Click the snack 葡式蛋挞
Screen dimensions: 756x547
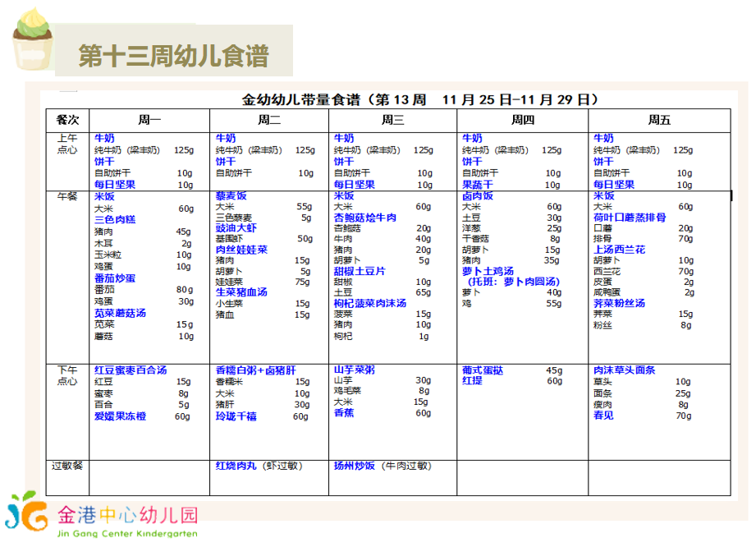coord(483,370)
